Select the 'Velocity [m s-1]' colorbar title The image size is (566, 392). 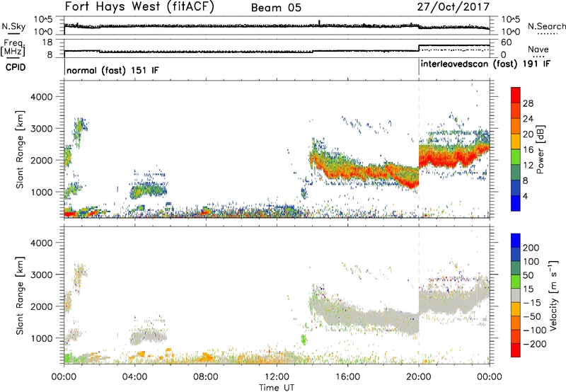(553, 295)
